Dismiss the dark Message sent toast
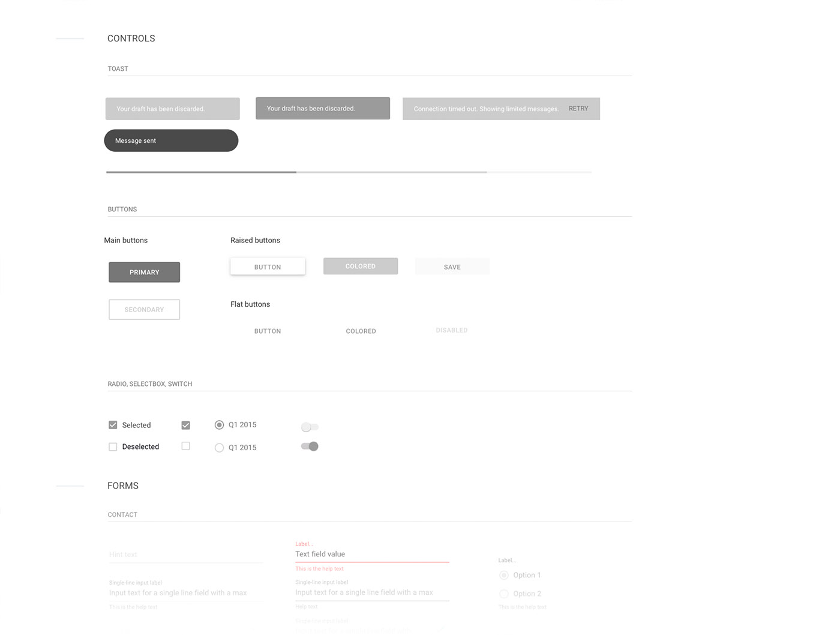 point(171,140)
